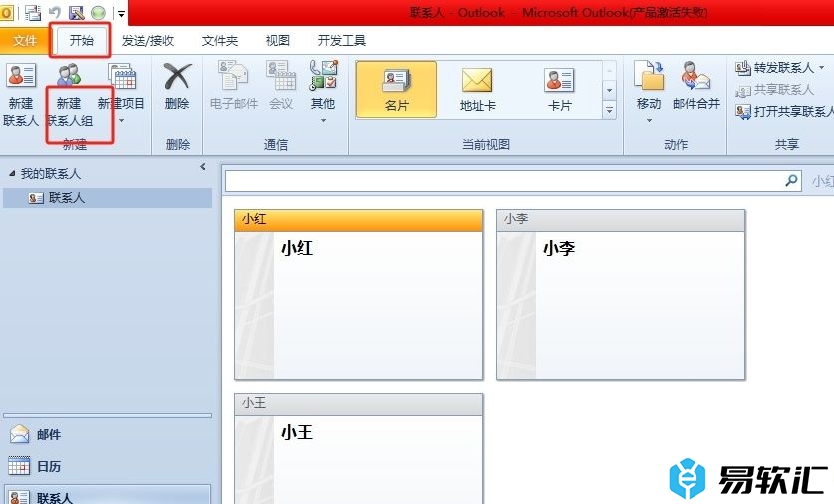Click the fourth quick access toolbar icon
Screen dimensions: 834x504
pyautogui.click(x=77, y=12)
